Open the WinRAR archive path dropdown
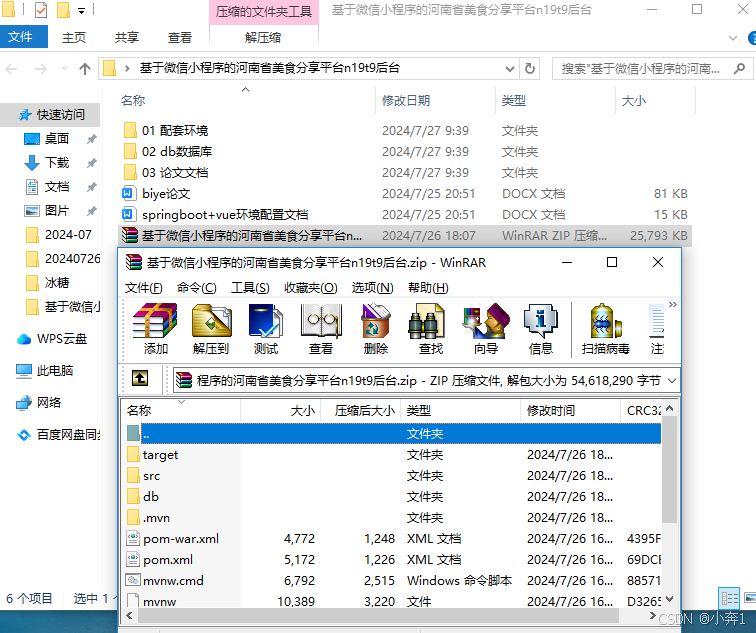 [x=672, y=381]
